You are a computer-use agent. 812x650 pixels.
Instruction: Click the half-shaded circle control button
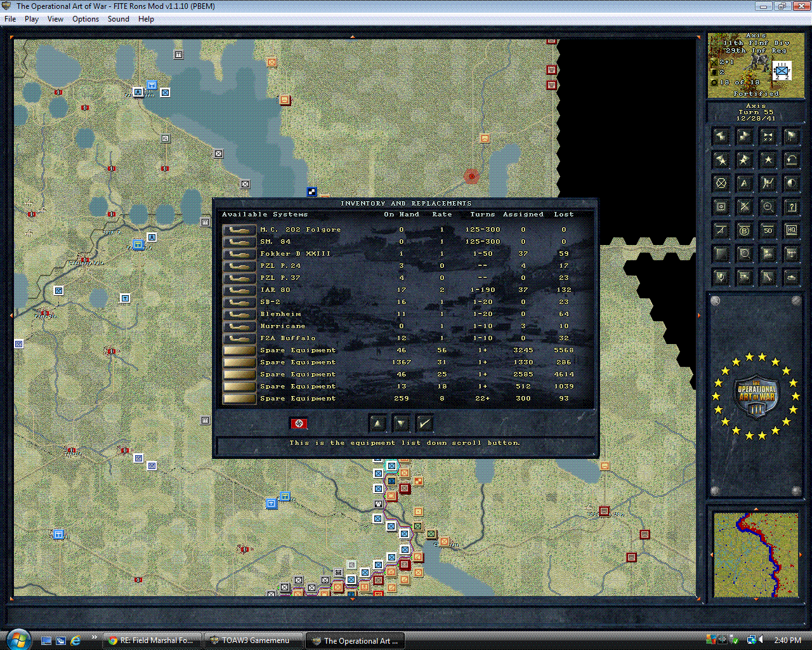[x=791, y=183]
